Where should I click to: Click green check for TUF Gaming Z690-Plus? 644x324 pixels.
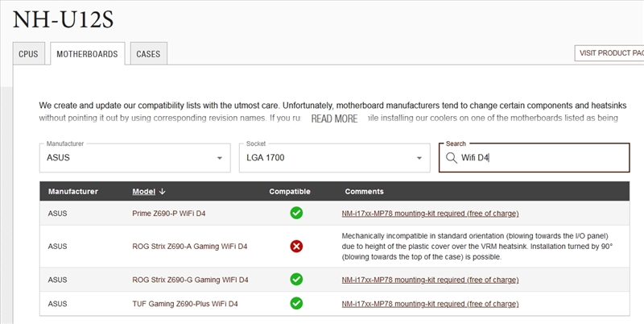(296, 303)
